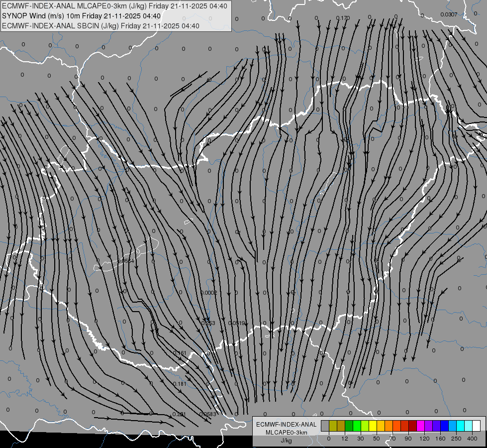Click MLCAPE0-3km label in the legend box
The image size is (487, 448).
pos(287,433)
